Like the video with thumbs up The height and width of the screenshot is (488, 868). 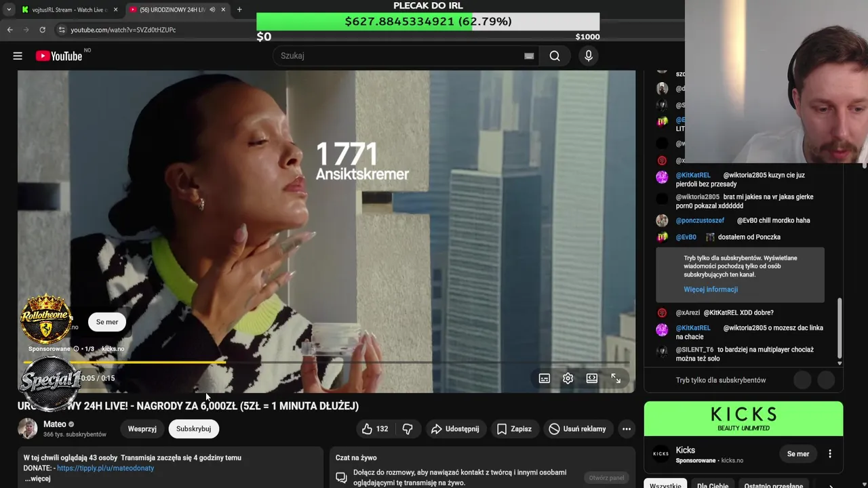point(375,428)
